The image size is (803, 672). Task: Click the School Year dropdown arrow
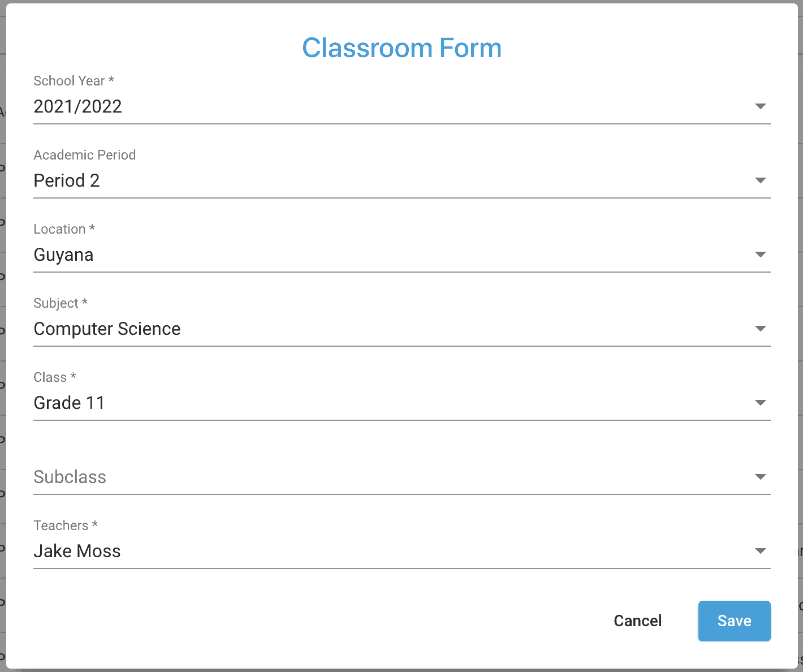[761, 106]
